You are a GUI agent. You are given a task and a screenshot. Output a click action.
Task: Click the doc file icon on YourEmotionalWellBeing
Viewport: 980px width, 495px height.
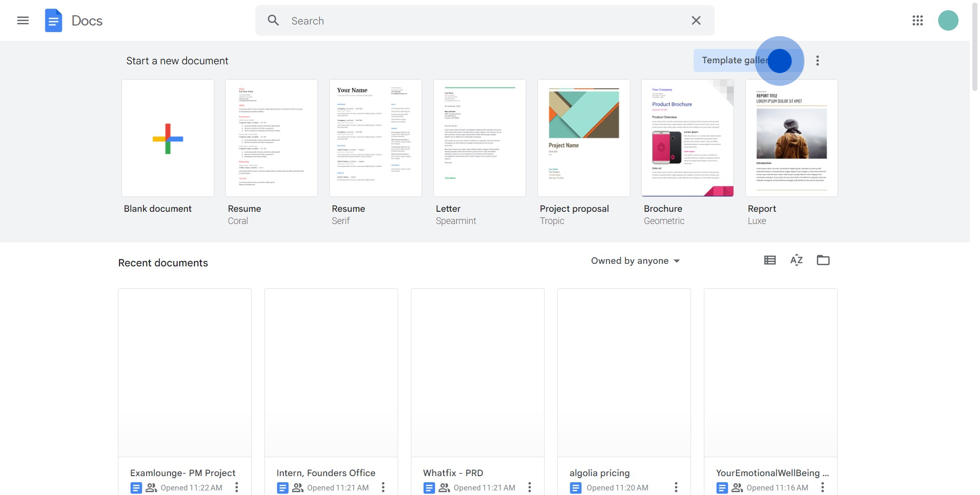(722, 488)
